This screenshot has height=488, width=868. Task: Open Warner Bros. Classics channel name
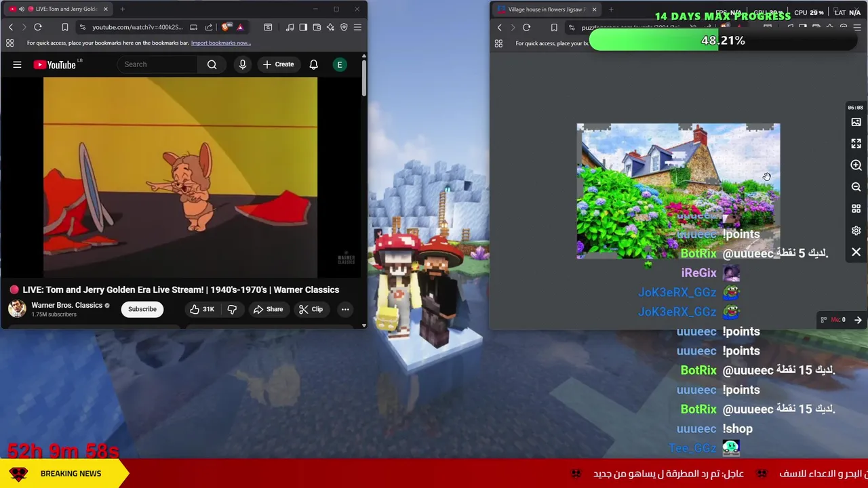(66, 305)
